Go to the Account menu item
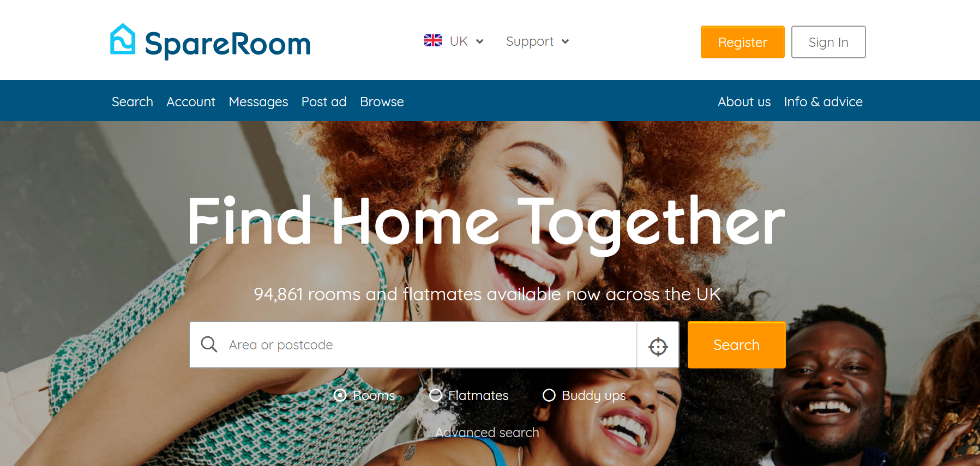 click(191, 102)
